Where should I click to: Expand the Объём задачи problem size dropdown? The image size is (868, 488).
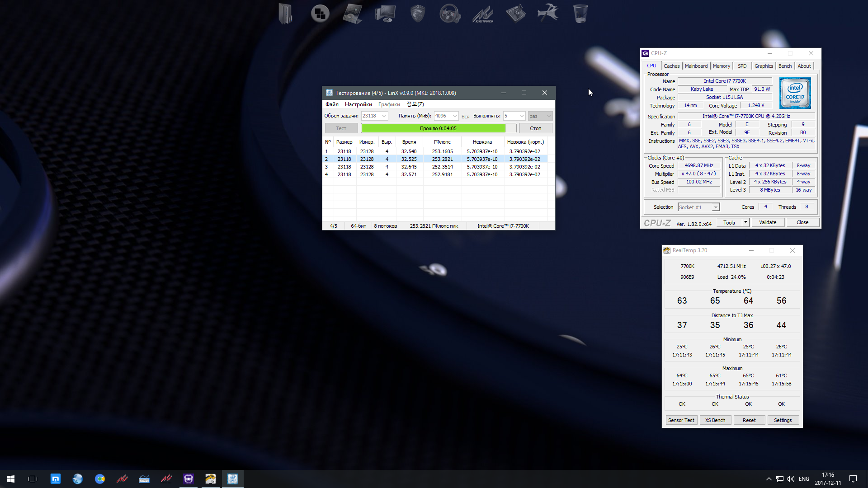pyautogui.click(x=384, y=116)
